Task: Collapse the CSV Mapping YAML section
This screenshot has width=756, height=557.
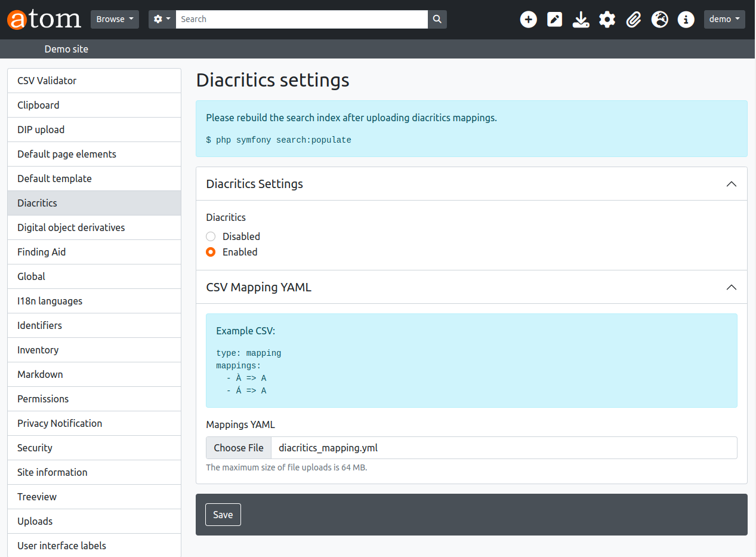Action: pos(731,287)
